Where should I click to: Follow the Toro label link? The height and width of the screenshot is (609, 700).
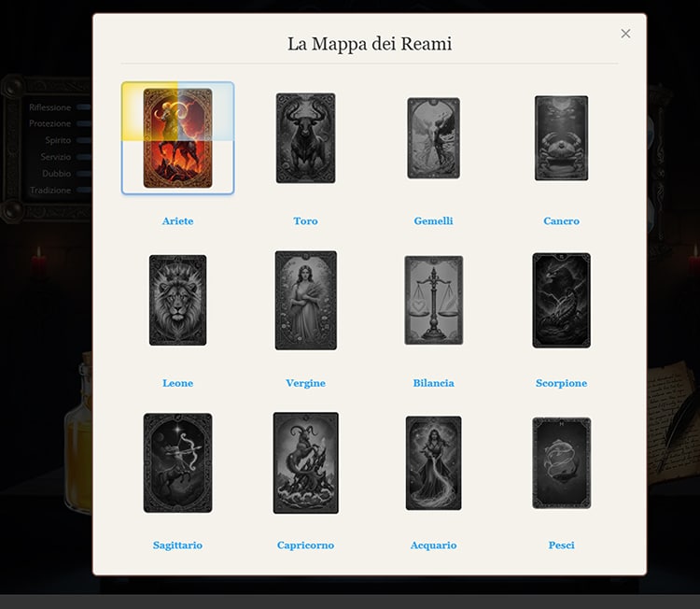tap(305, 221)
